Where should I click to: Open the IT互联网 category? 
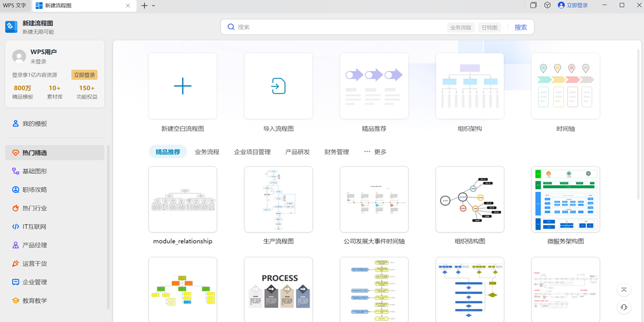pos(34,226)
